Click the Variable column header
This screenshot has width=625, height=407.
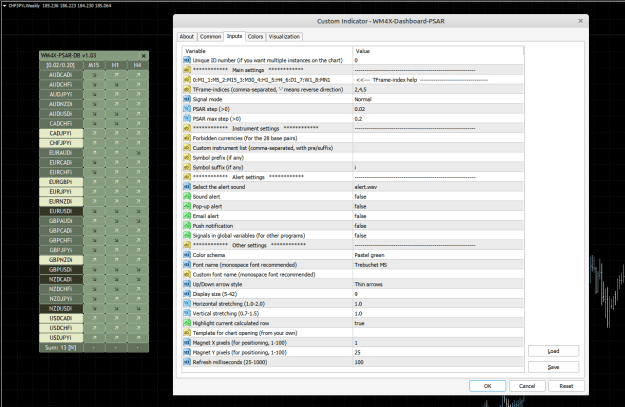coord(267,51)
